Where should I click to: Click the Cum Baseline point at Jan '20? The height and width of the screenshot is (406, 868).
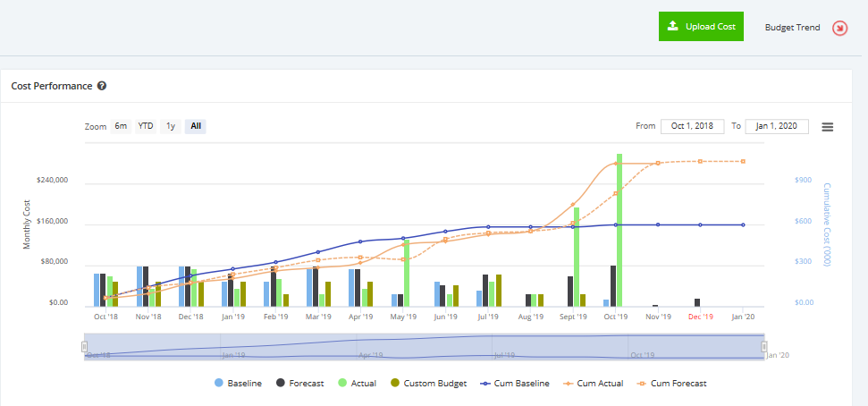coord(743,224)
